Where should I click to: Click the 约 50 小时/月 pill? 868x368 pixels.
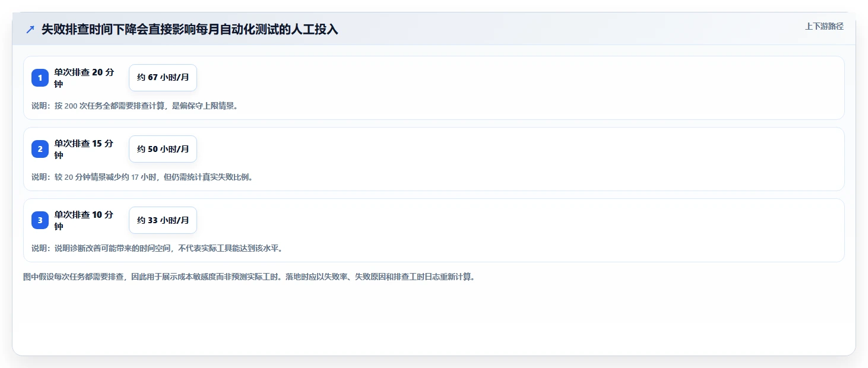pyautogui.click(x=163, y=149)
